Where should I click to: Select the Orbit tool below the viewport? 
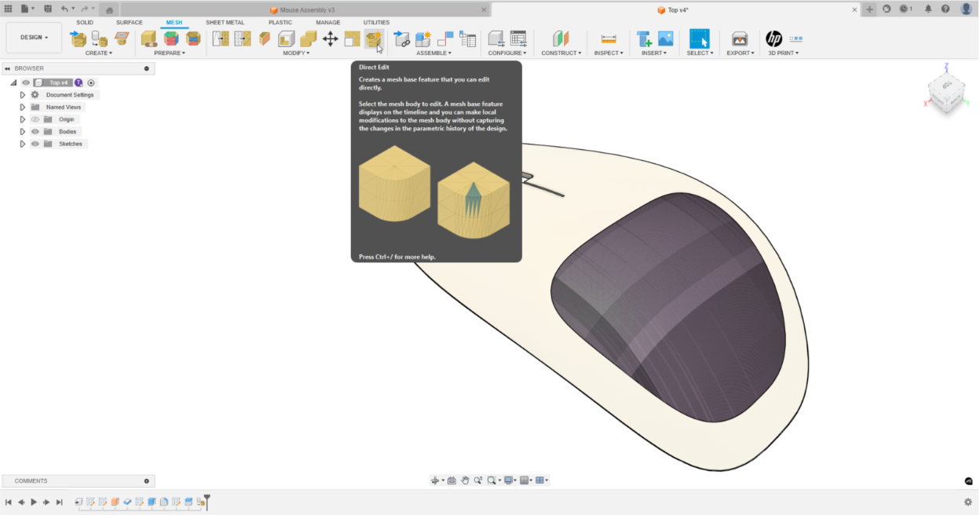435,480
